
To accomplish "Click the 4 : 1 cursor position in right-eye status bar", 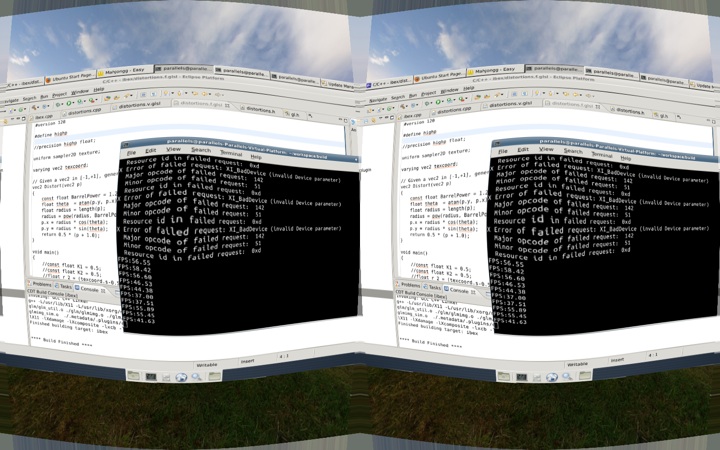I will 653,355.
